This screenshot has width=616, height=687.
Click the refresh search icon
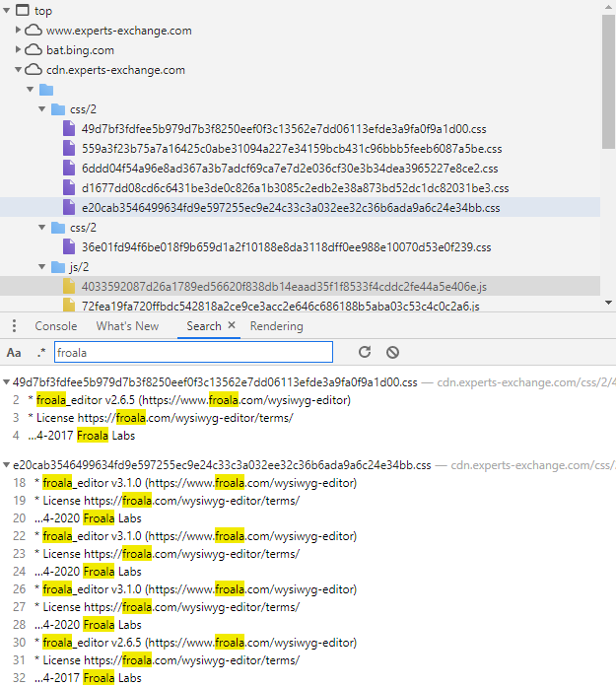click(365, 352)
